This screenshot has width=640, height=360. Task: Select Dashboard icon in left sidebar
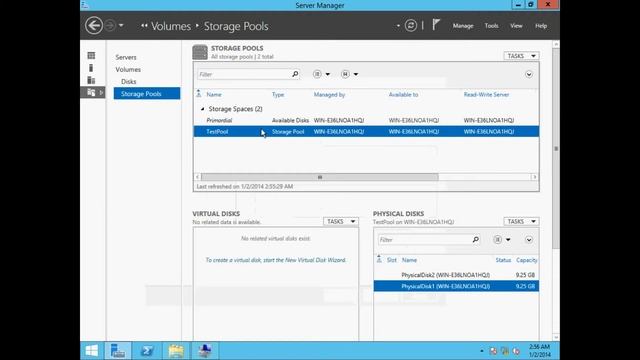91,56
